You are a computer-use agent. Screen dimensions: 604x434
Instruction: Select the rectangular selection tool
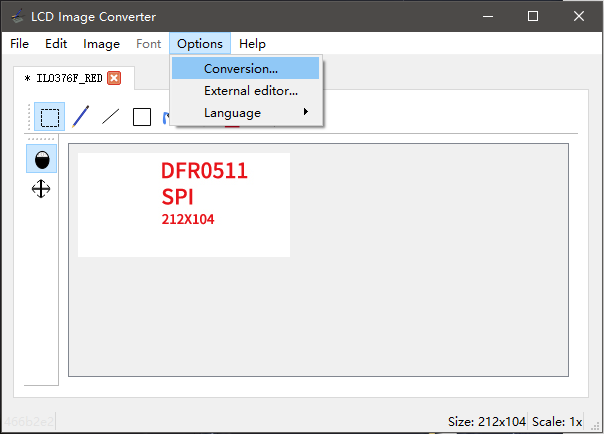tap(50, 117)
